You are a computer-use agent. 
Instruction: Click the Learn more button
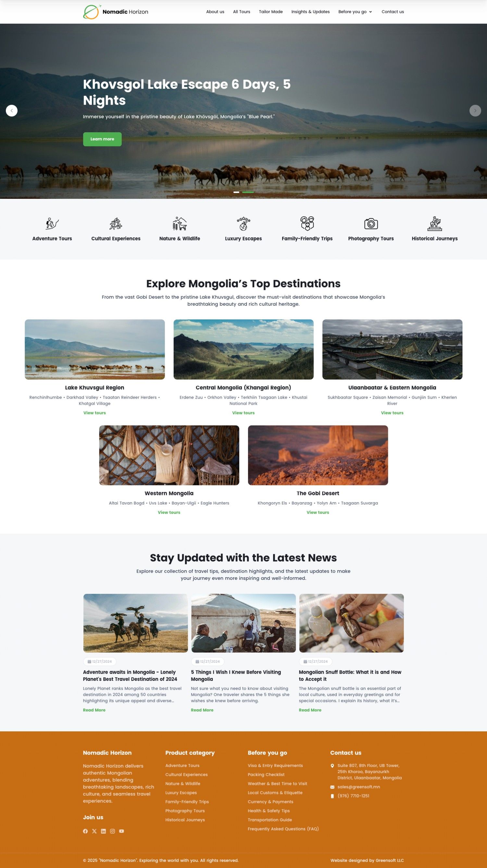point(102,139)
